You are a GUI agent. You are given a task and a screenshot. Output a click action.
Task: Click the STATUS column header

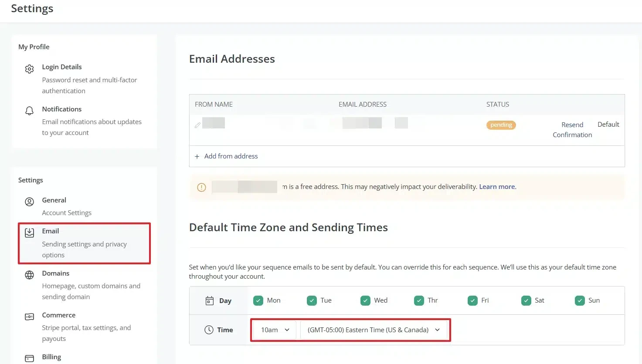[x=498, y=104]
